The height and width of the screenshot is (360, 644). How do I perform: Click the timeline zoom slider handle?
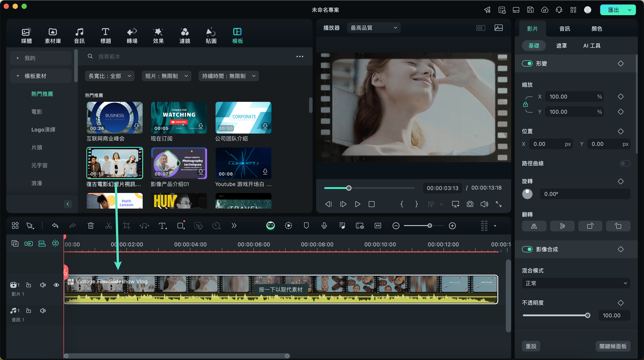[430, 226]
